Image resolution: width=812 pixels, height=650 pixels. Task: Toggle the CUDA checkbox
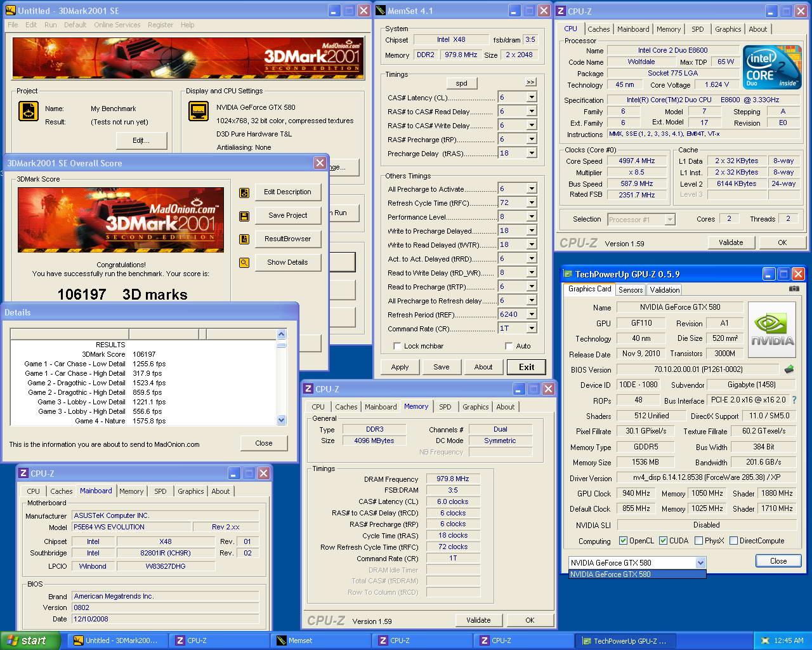click(x=663, y=541)
